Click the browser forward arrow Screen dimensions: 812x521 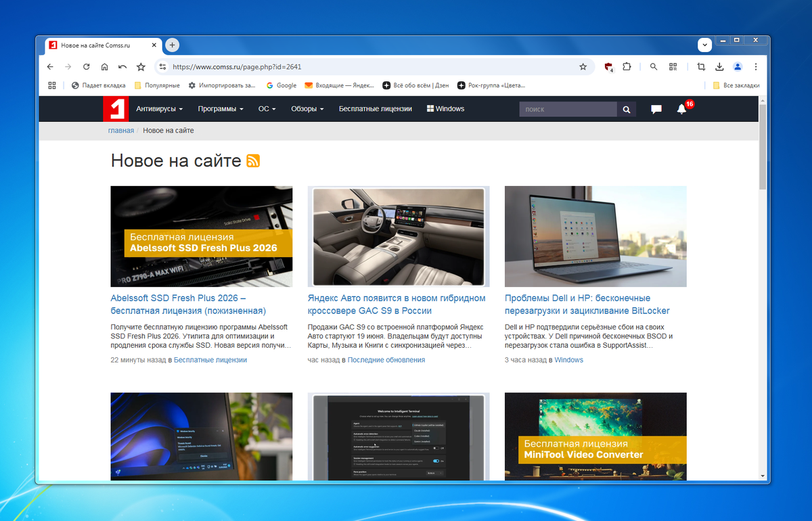click(x=68, y=67)
